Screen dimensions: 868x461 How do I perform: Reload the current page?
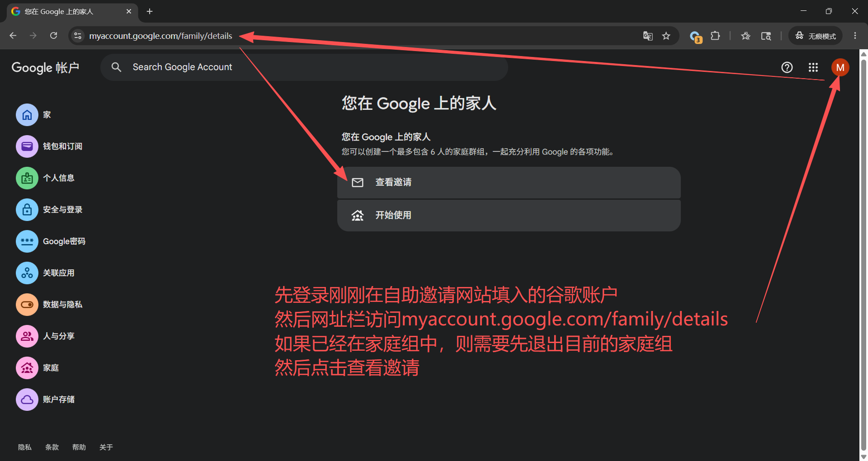click(x=53, y=36)
